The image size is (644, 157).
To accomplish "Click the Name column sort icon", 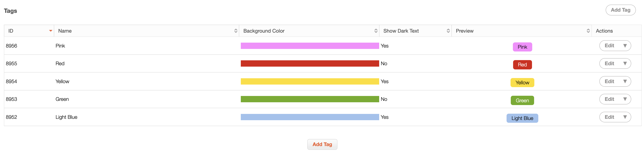I will tap(235, 31).
